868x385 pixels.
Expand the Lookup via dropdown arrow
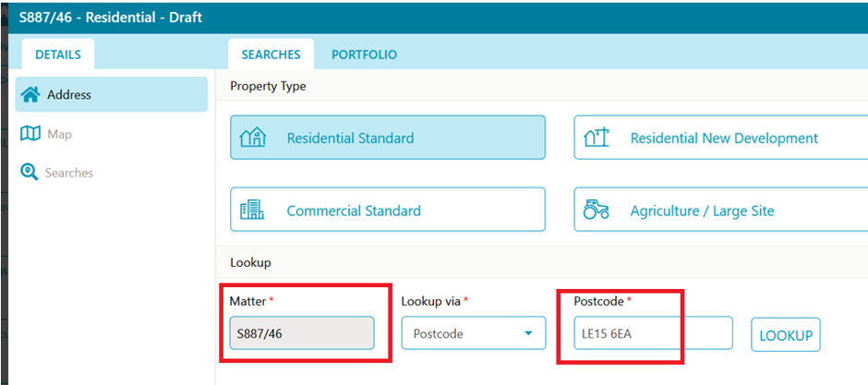(528, 333)
